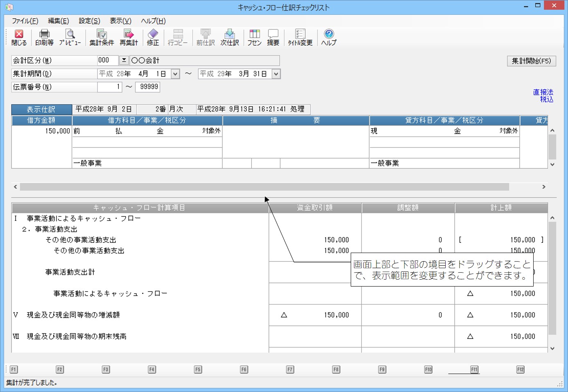This screenshot has width=568, height=392.
Task: Open the ファイル(F) menu
Action: [25, 21]
